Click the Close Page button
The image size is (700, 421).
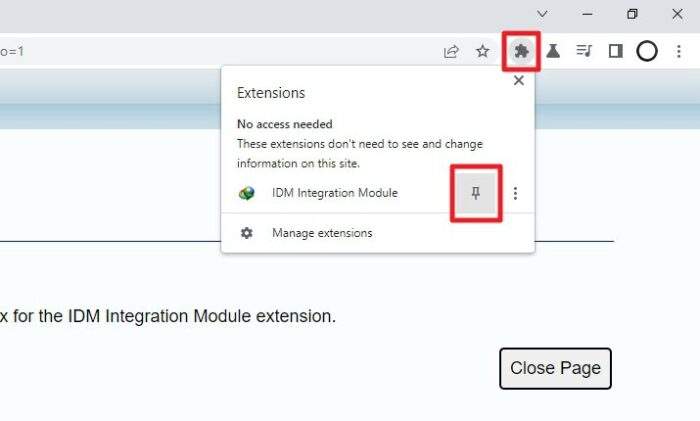coord(555,368)
